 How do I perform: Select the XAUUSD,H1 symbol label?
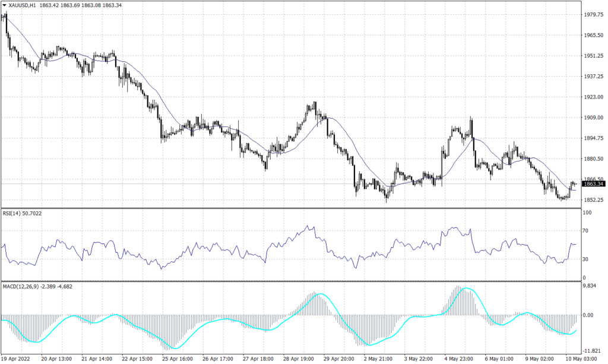(24, 5)
